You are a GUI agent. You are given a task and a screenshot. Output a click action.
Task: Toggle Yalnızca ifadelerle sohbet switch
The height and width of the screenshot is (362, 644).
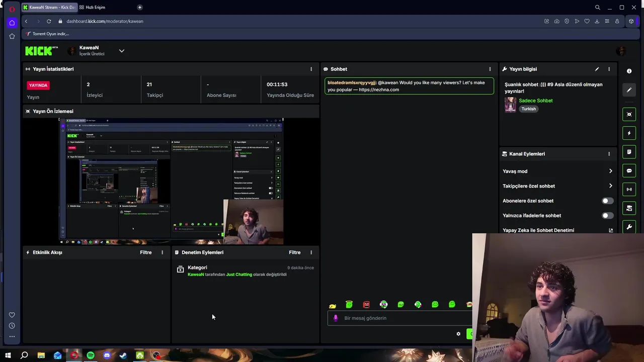pos(608,216)
